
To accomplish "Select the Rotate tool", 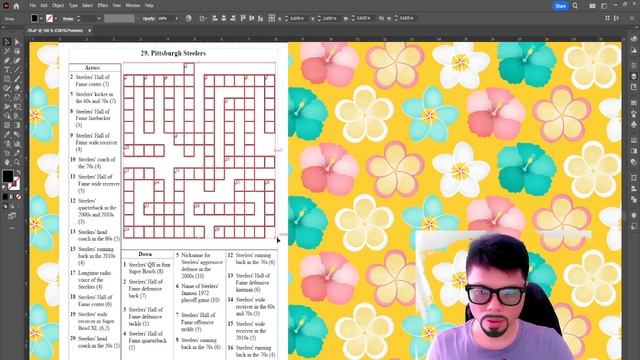I will [x=7, y=97].
